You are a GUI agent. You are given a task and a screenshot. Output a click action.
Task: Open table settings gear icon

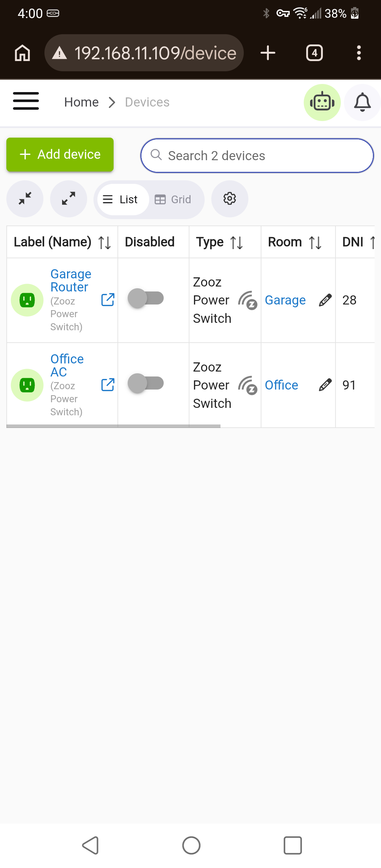point(230,199)
